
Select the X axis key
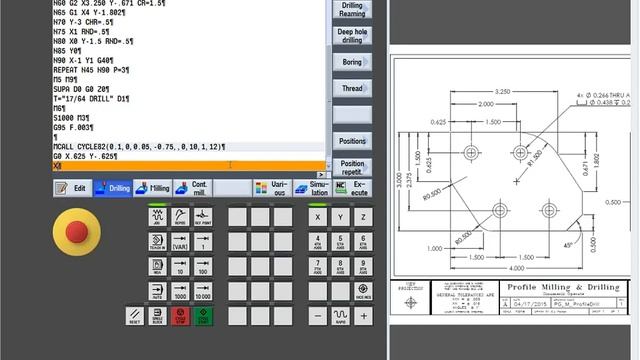point(318,217)
